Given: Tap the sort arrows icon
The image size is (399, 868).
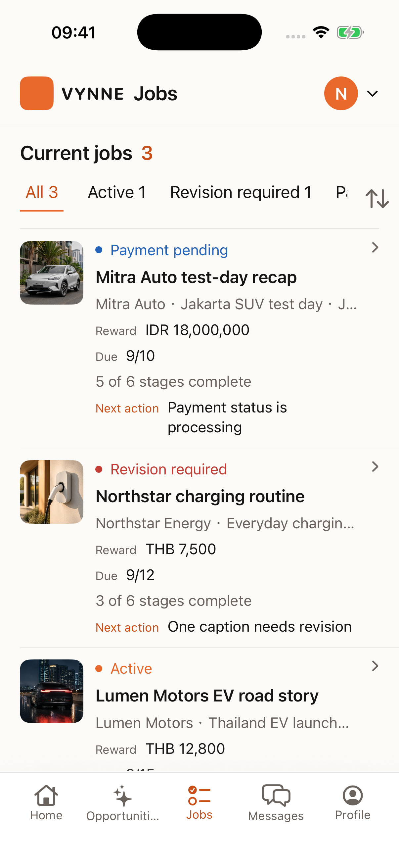Looking at the screenshot, I should point(377,199).
